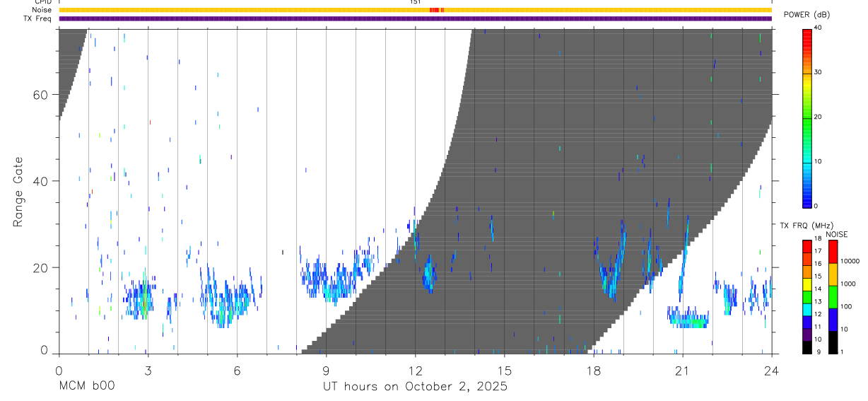Click the 'UT hours on October 2, 2025' axis title

pyautogui.click(x=415, y=387)
